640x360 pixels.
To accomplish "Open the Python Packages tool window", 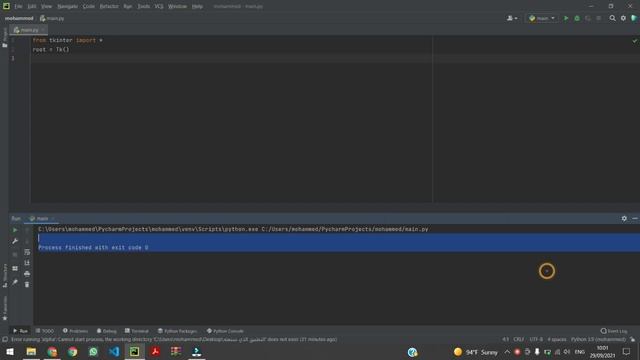I will click(x=177, y=331).
